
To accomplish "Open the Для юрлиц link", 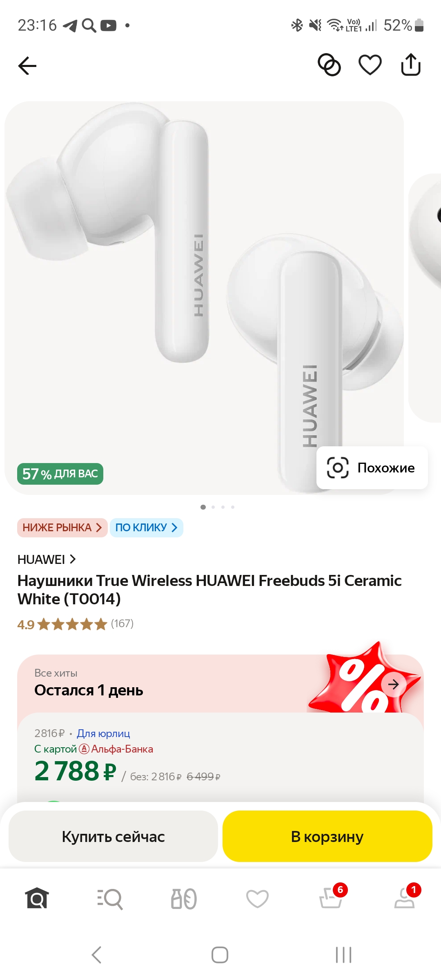I will click(103, 733).
